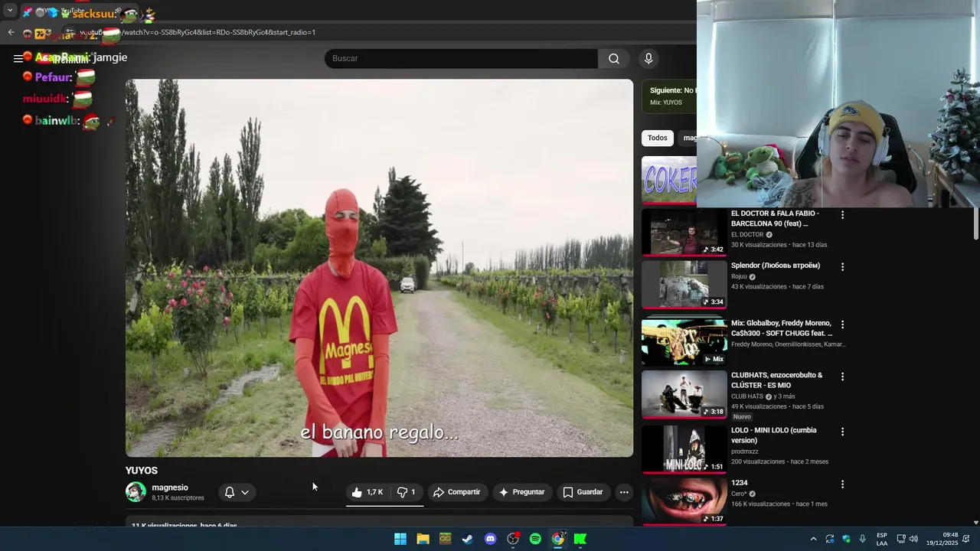Open the CLUBHATS ES MIO thumbnail
This screenshot has height=551, width=980.
pyautogui.click(x=684, y=394)
